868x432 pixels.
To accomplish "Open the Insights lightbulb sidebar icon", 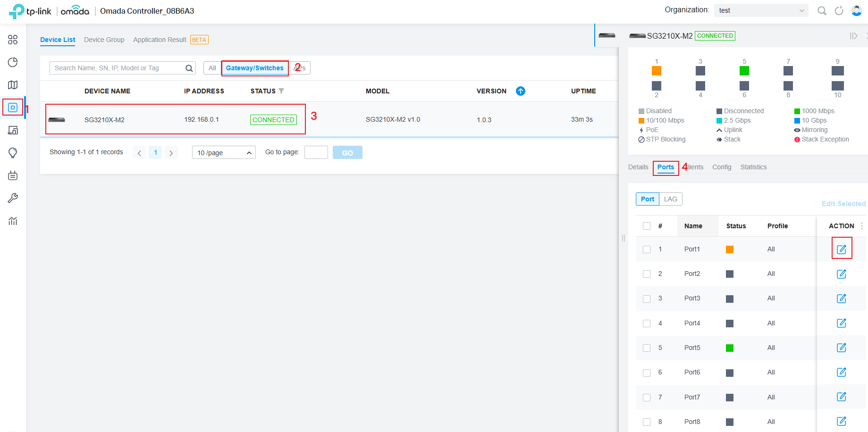I will click(x=13, y=153).
